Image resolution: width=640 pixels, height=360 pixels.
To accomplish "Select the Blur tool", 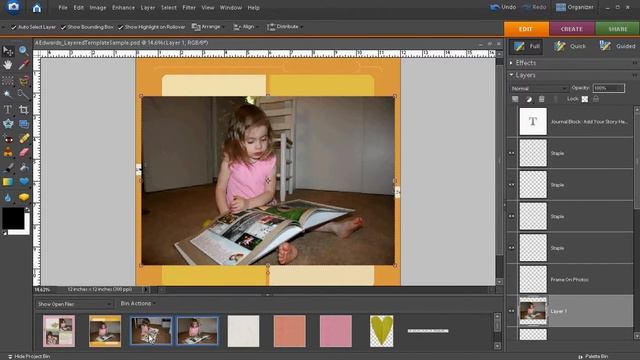I will click(8, 198).
